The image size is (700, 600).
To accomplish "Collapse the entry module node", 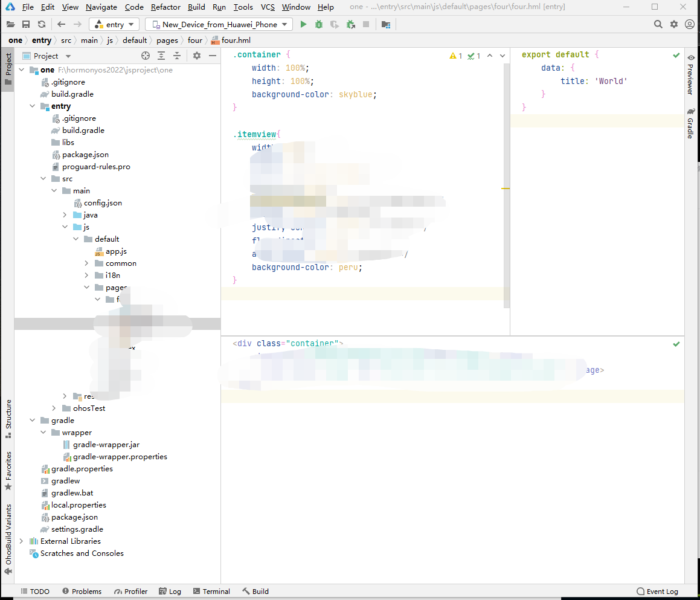I will coord(32,106).
